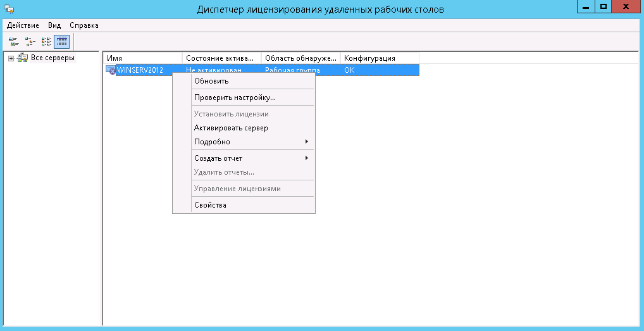Select list view toolbar icon

click(46, 42)
